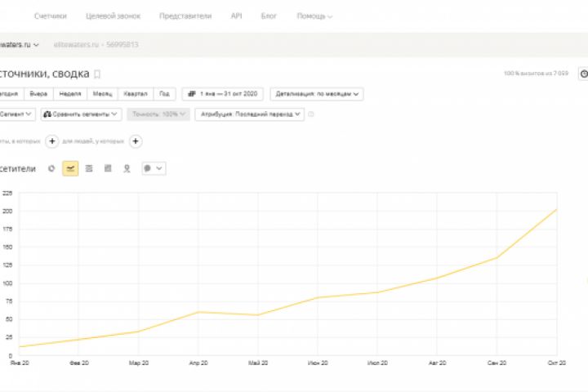The image size is (588, 392).
Task: Select the line chart view icon
Action: [70, 168]
